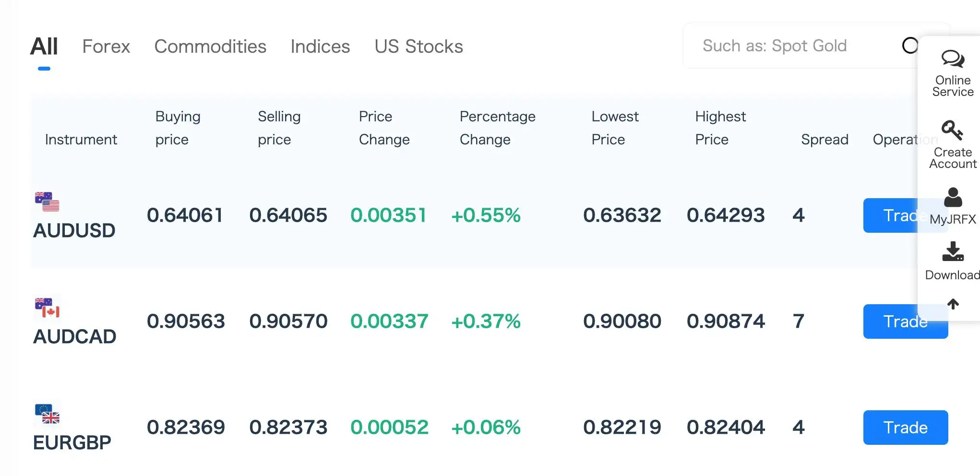This screenshot has width=980, height=476.
Task: Click Trade button in AUDUSD row
Action: click(x=890, y=215)
